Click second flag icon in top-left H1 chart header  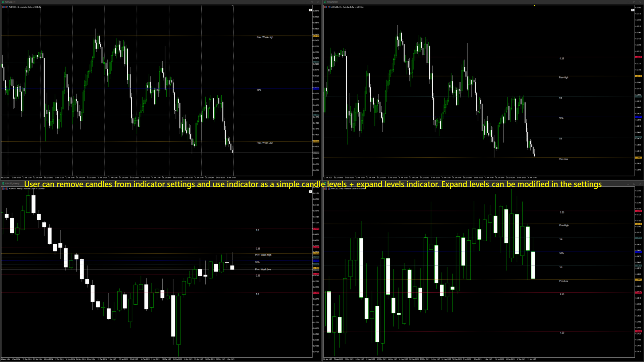coord(7,7)
